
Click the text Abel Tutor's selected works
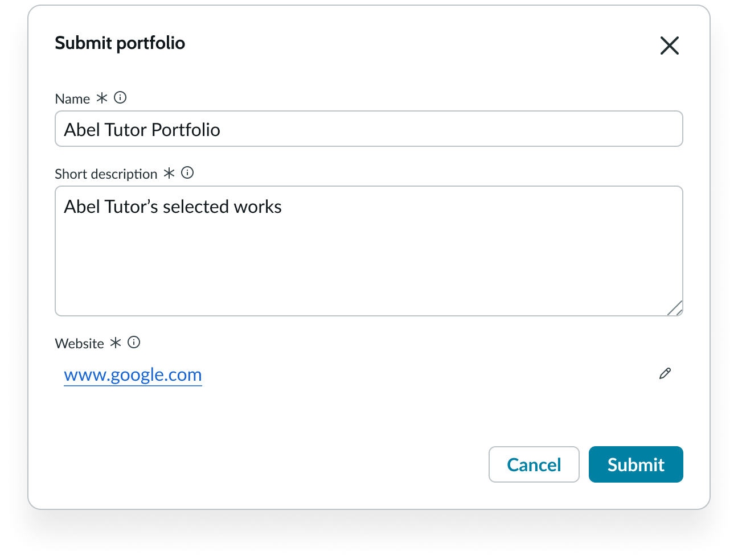(172, 207)
